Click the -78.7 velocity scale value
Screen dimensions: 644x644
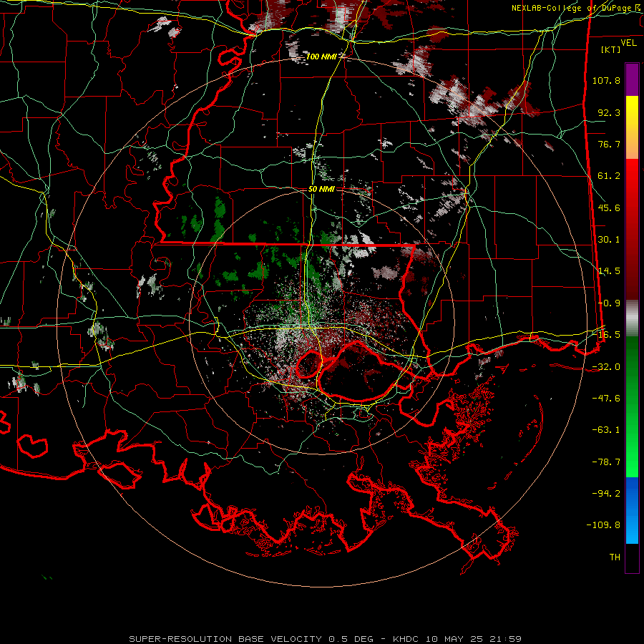[606, 462]
